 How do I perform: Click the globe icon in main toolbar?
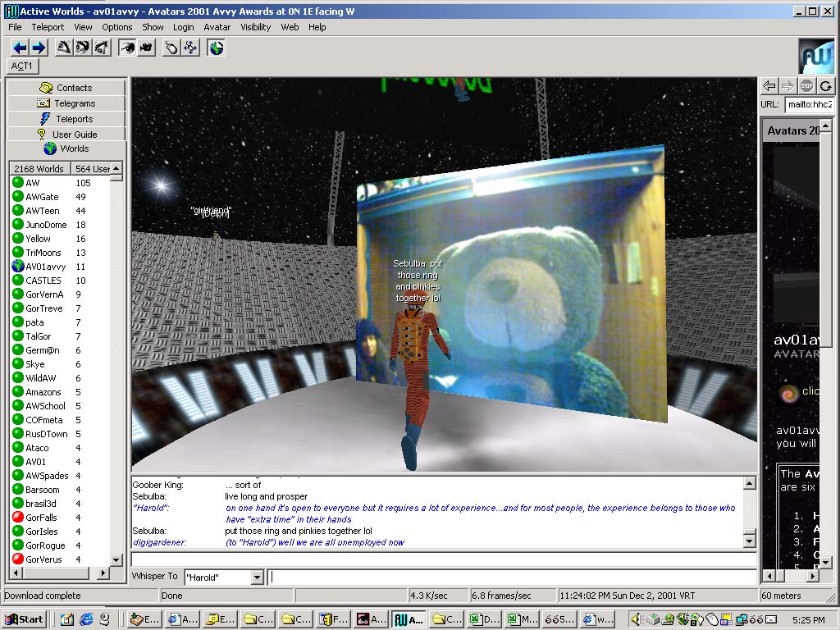(x=216, y=48)
